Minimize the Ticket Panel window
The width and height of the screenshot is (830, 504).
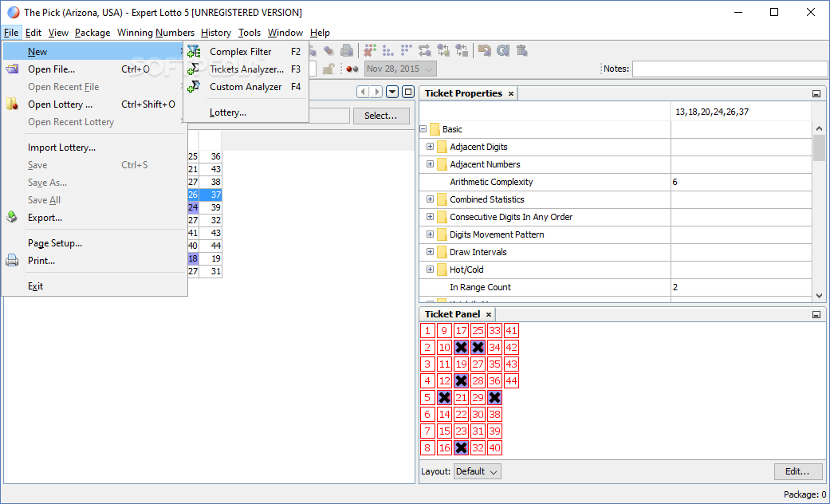(x=816, y=314)
